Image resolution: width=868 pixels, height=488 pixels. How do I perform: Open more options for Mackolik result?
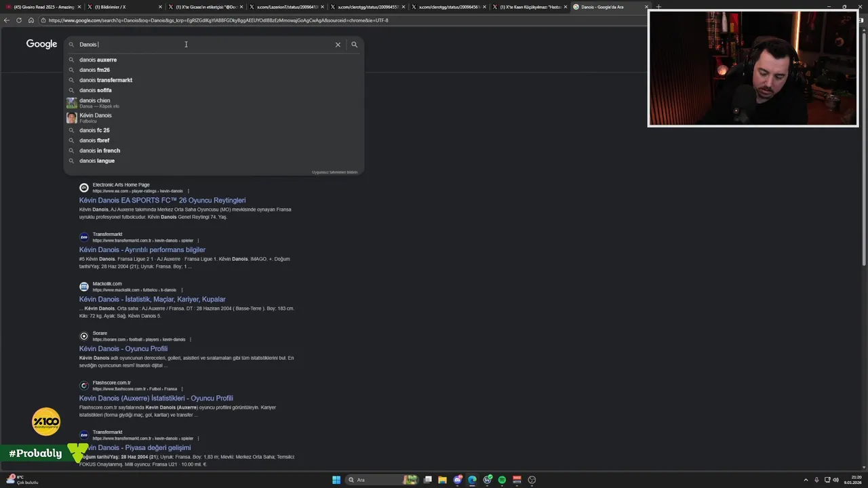(182, 290)
